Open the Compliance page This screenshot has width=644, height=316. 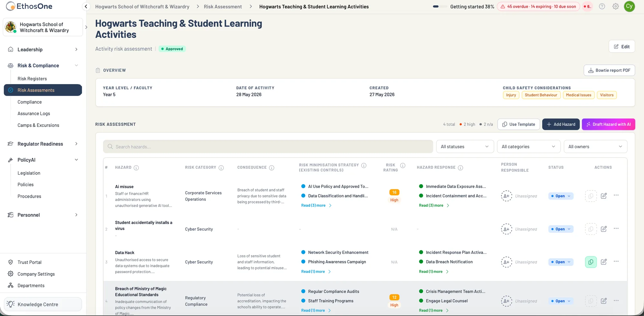30,102
